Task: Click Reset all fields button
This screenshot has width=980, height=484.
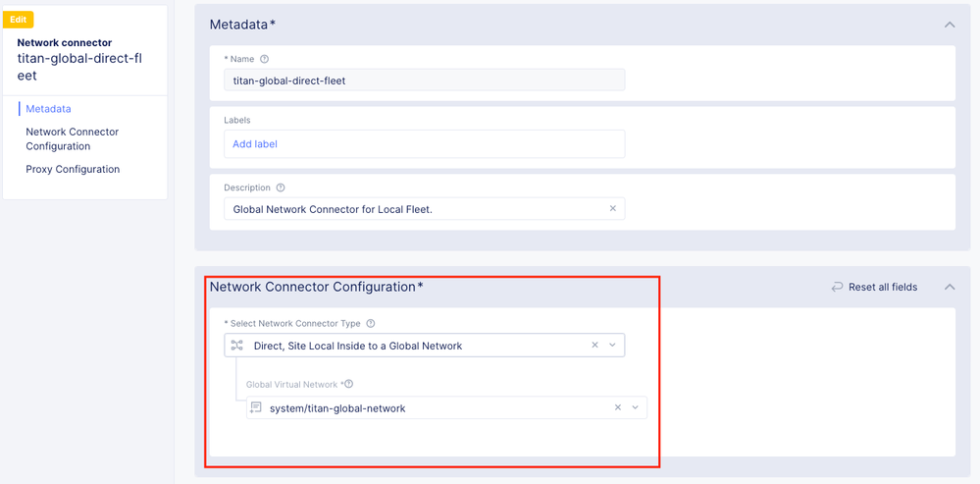Action: click(882, 287)
